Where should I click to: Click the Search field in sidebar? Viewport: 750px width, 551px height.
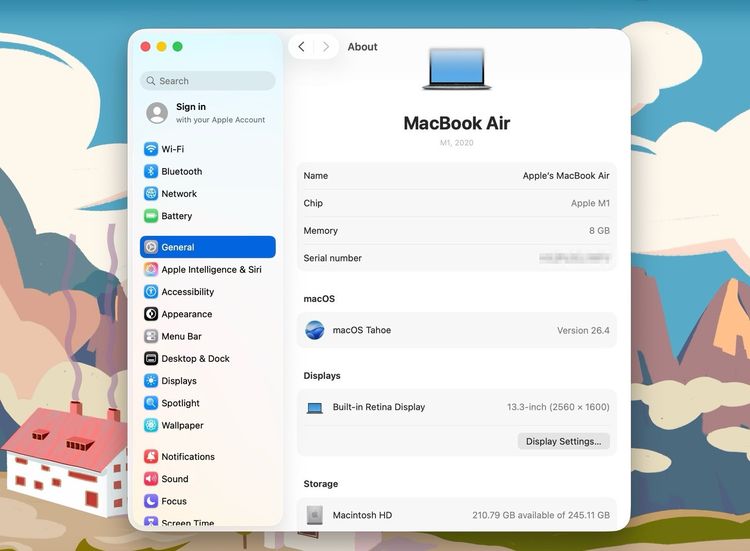pos(208,81)
